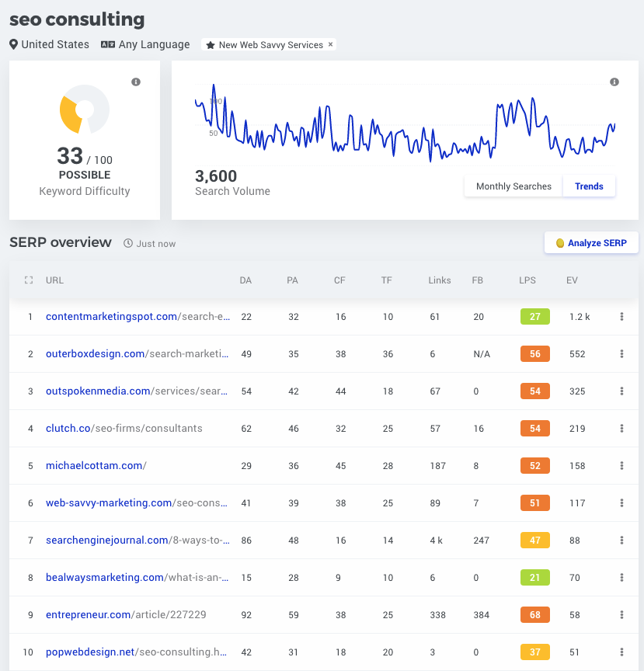This screenshot has height=671, width=644.
Task: Click the United States location label
Action: (x=55, y=44)
